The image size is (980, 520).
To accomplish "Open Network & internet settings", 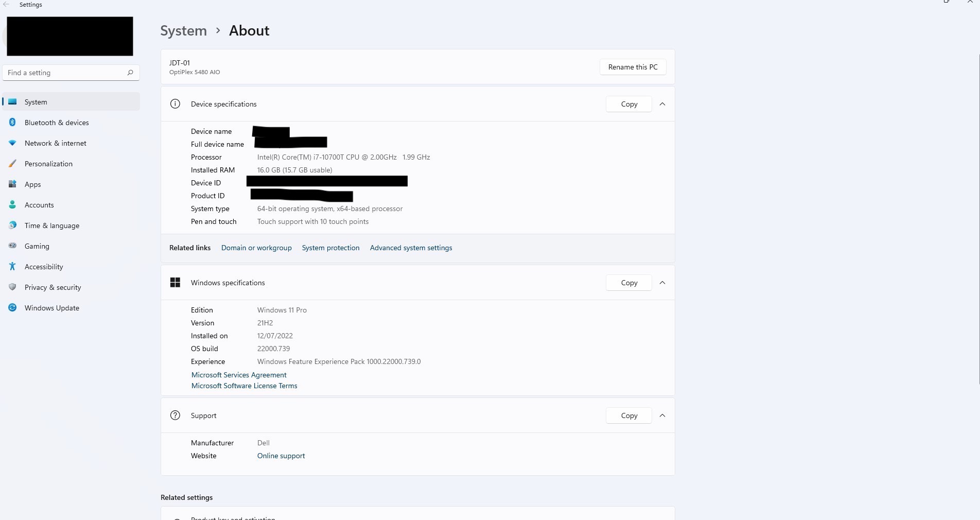I will pyautogui.click(x=71, y=143).
